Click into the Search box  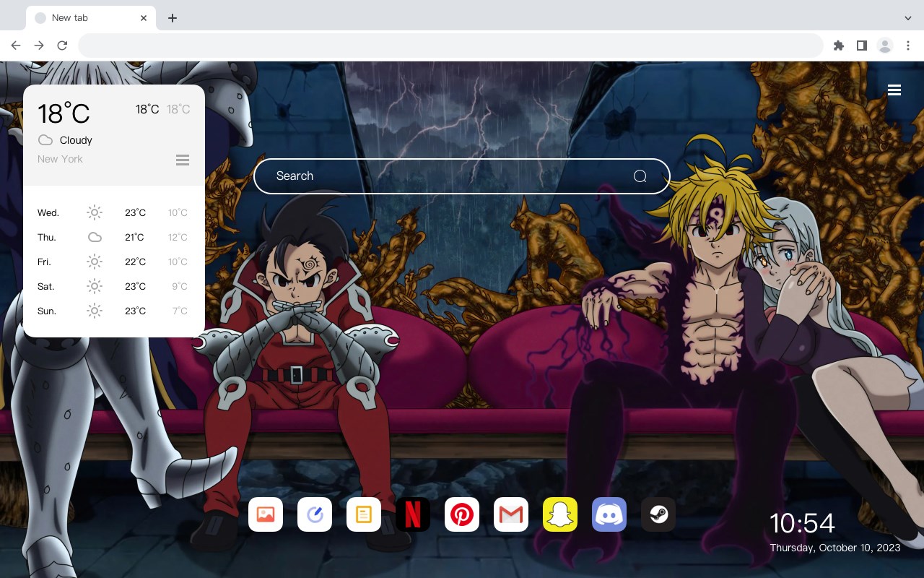[462, 176]
